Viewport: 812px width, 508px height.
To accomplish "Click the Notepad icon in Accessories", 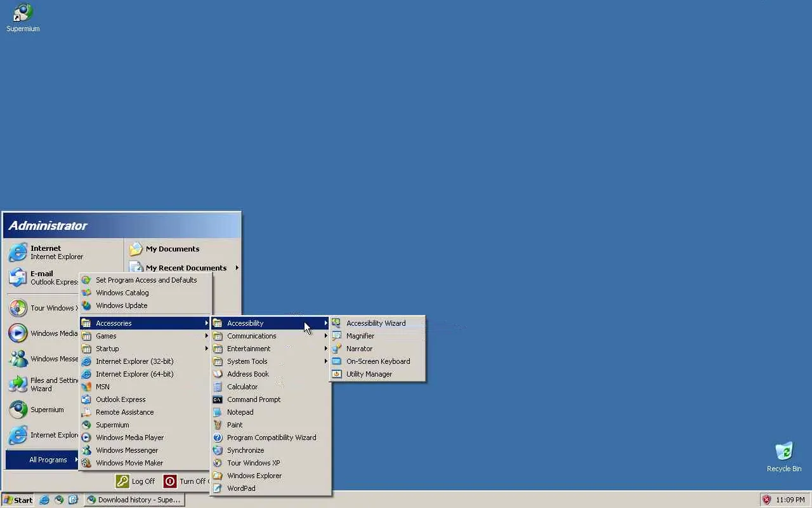I will point(218,412).
